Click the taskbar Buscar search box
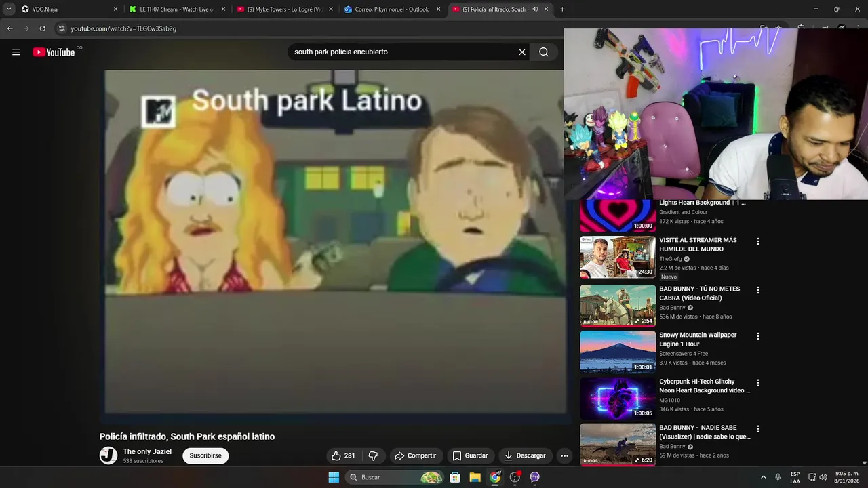This screenshot has width=868, height=488. [395, 477]
